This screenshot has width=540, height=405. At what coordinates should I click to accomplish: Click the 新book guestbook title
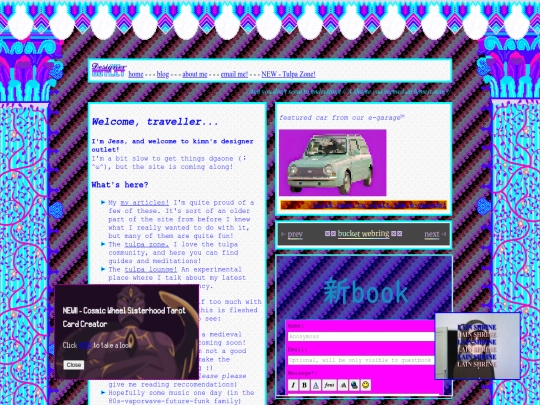click(365, 291)
